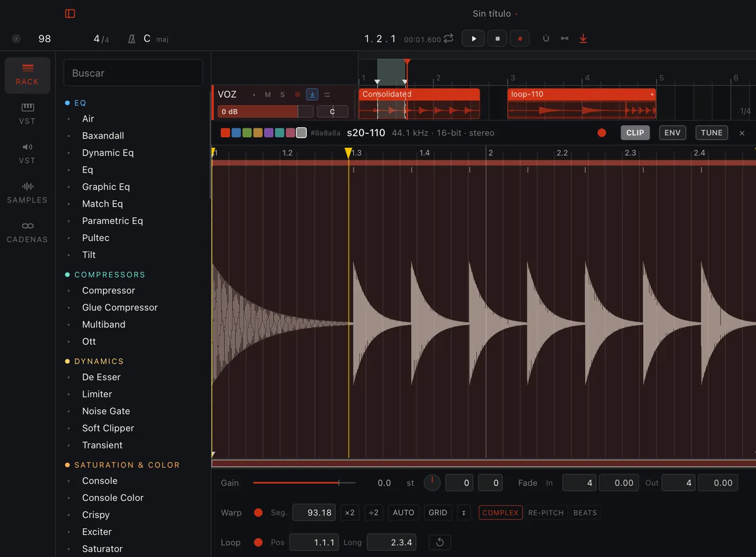Screen dimensions: 756x557
Task: Toggle the Loop enable dot
Action: tap(258, 542)
